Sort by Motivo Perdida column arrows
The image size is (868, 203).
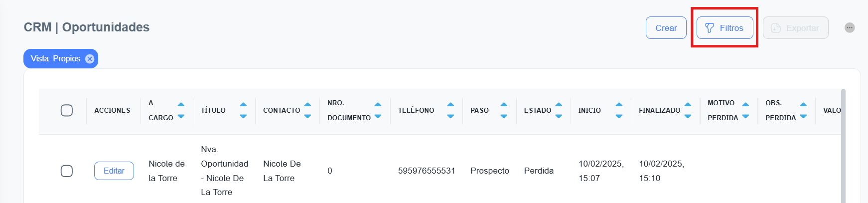(745, 110)
